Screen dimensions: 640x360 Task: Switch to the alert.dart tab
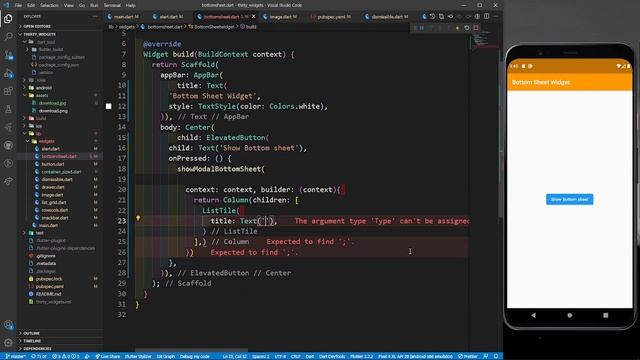168,17
